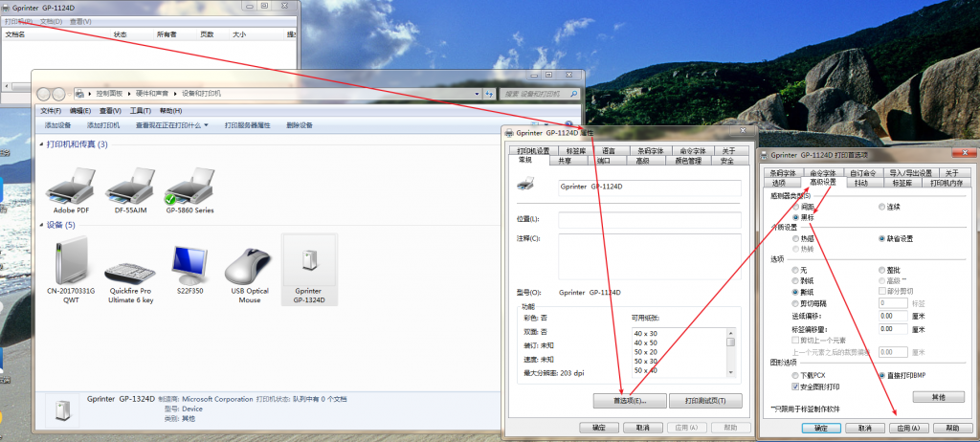Select the 连续 continuous sensor radio
The width and height of the screenshot is (980, 442).
(x=881, y=207)
